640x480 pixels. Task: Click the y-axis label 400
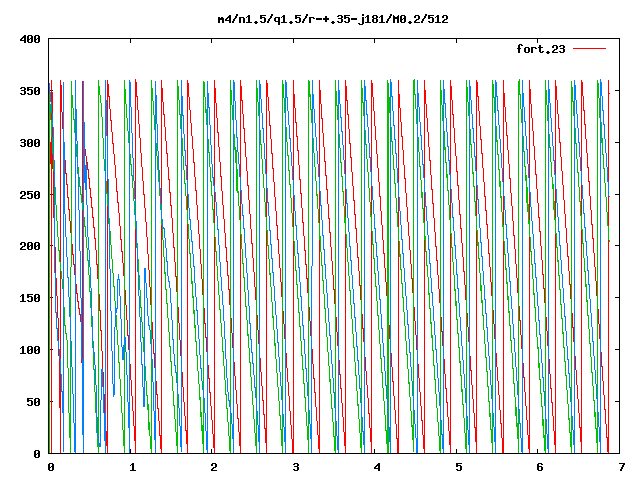click(30, 39)
